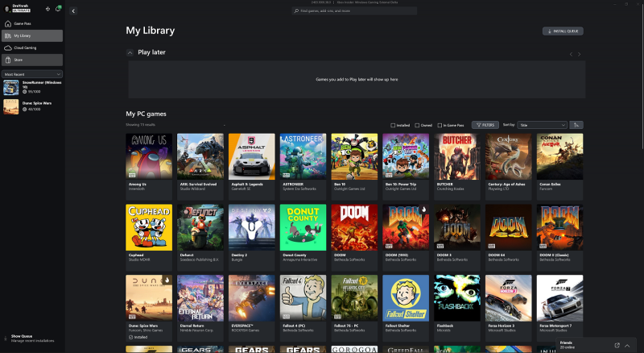The width and height of the screenshot is (644, 353).
Task: Open the profile avatar menu
Action: tap(7, 9)
